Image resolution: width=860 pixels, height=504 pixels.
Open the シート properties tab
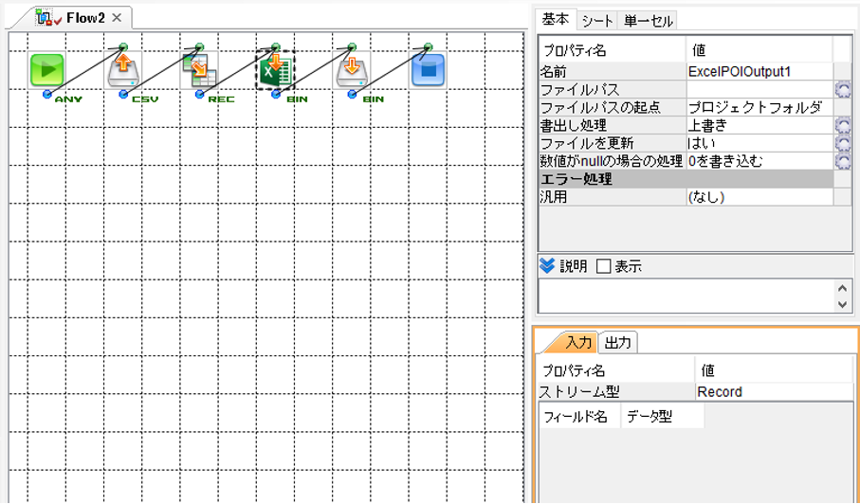[x=597, y=21]
